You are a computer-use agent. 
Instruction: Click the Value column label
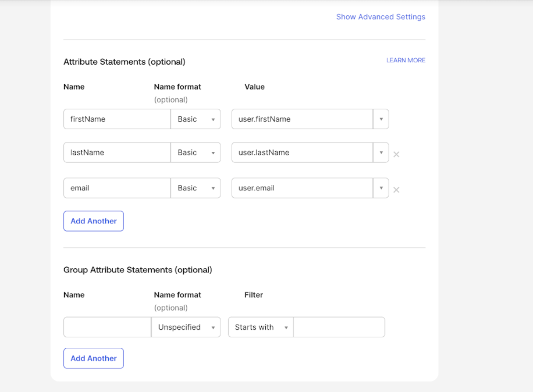[255, 87]
